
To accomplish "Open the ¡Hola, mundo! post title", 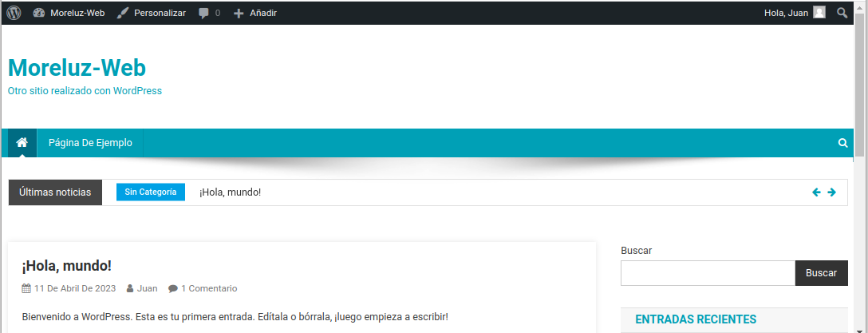I will click(67, 266).
